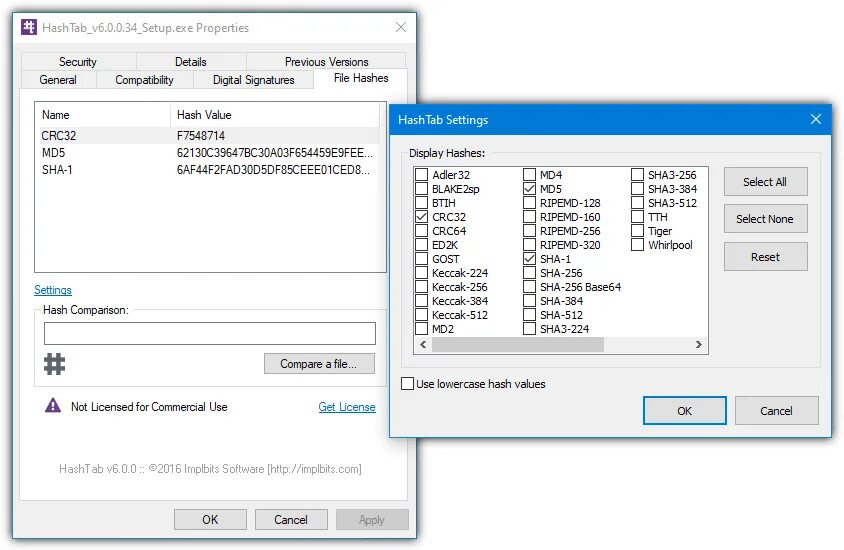
Task: Open the Details tab
Action: coord(191,61)
